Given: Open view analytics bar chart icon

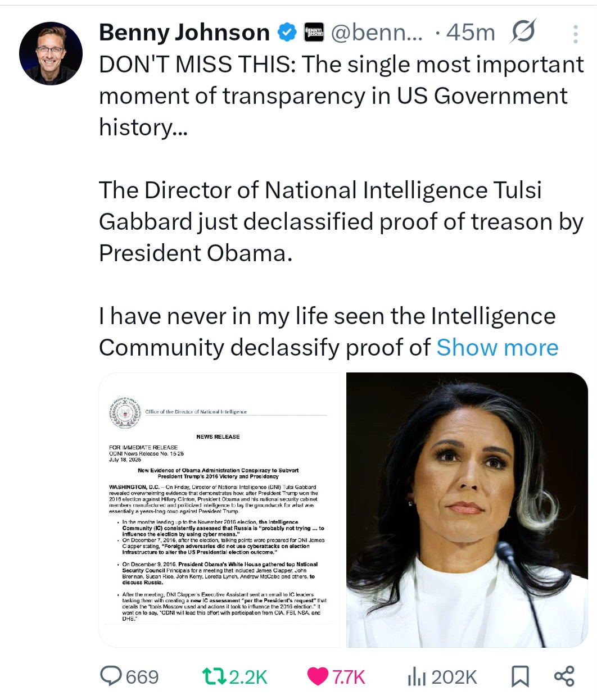Looking at the screenshot, I should (416, 677).
